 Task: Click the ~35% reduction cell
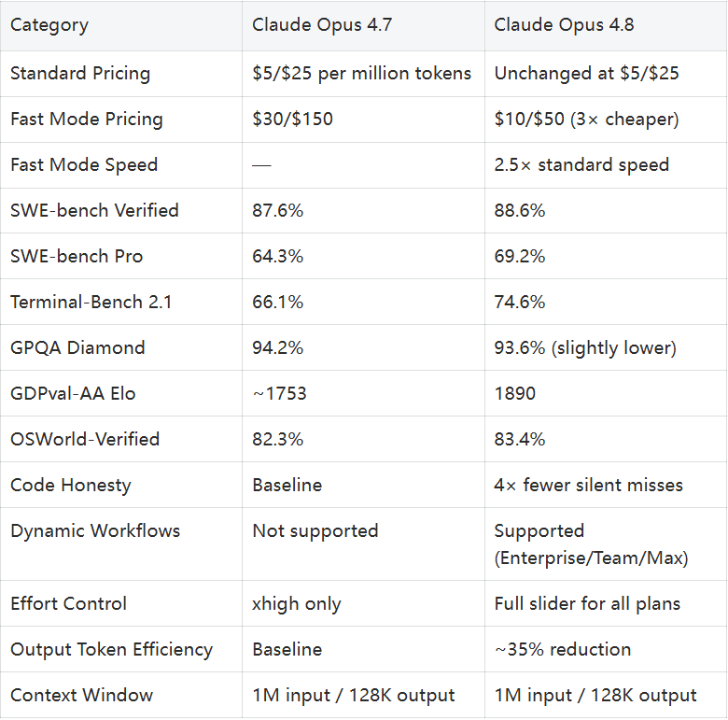pos(563,649)
